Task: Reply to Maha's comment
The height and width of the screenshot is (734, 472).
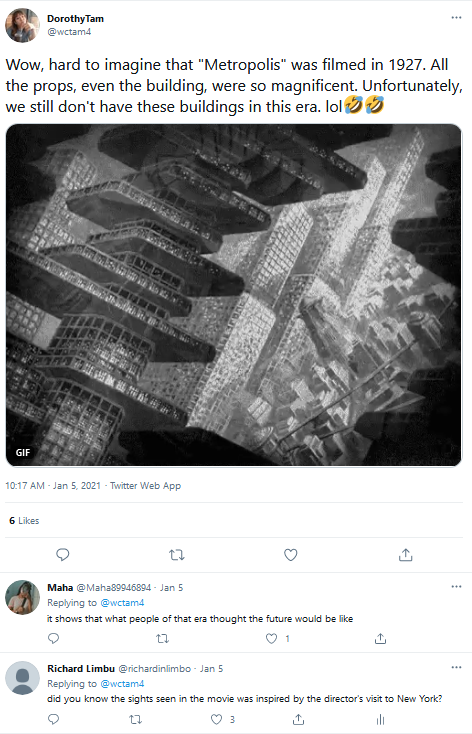Action: coord(54,638)
